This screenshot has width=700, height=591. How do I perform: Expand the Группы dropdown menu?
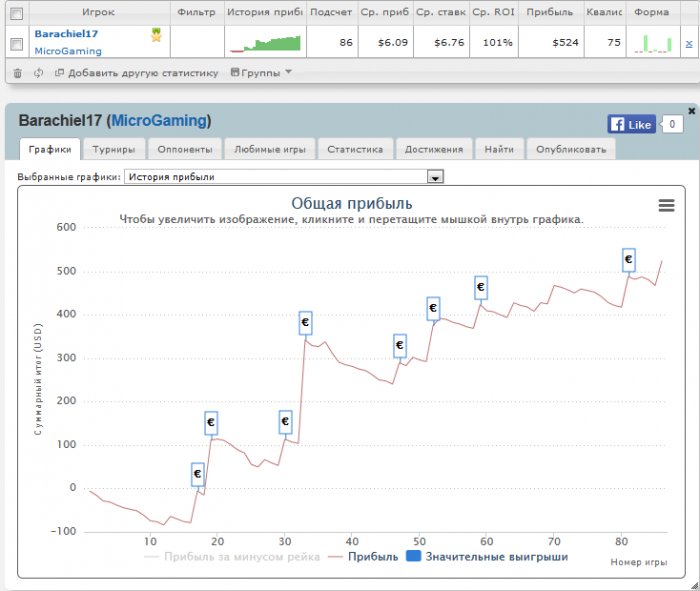pyautogui.click(x=261, y=73)
